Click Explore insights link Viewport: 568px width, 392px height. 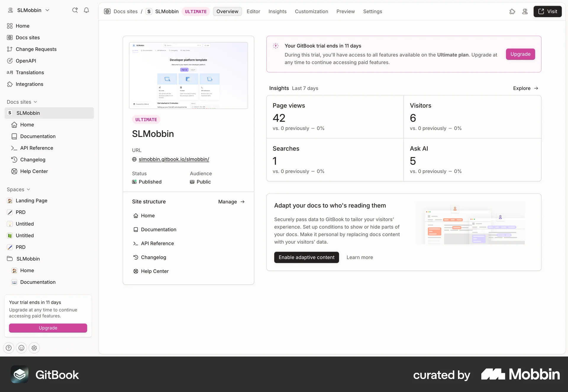tap(525, 88)
